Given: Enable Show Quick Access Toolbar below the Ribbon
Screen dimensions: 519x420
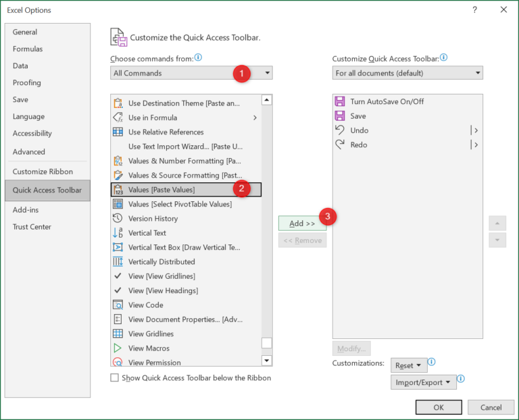Looking at the screenshot, I should pyautogui.click(x=114, y=377).
